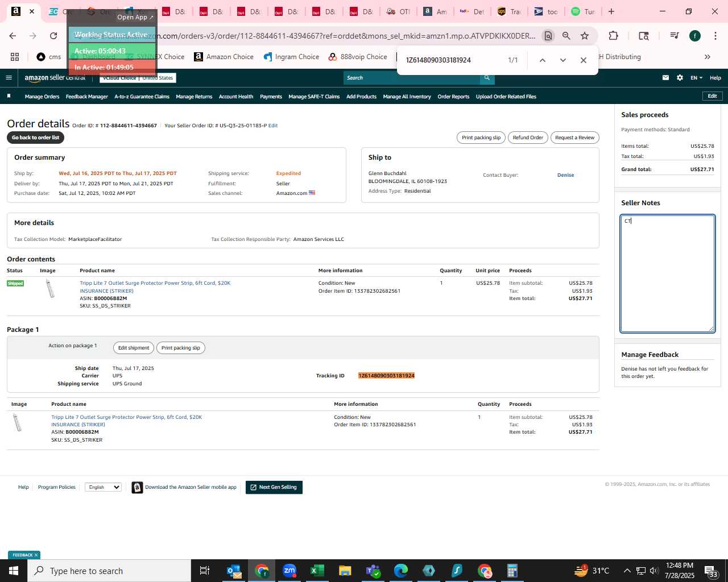Open the Seller Central hamburger menu
The width and height of the screenshot is (728, 582).
pos(9,78)
